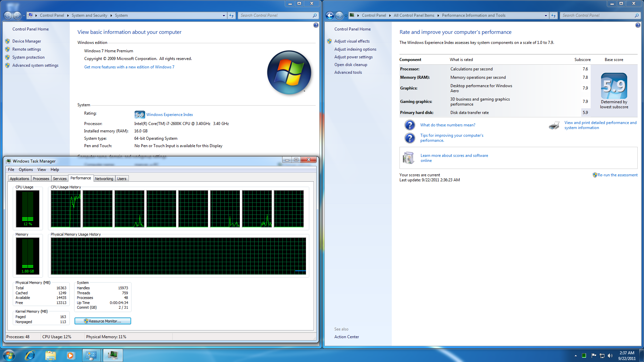Open Advanced tools link
The width and height of the screenshot is (644, 362).
tap(348, 72)
